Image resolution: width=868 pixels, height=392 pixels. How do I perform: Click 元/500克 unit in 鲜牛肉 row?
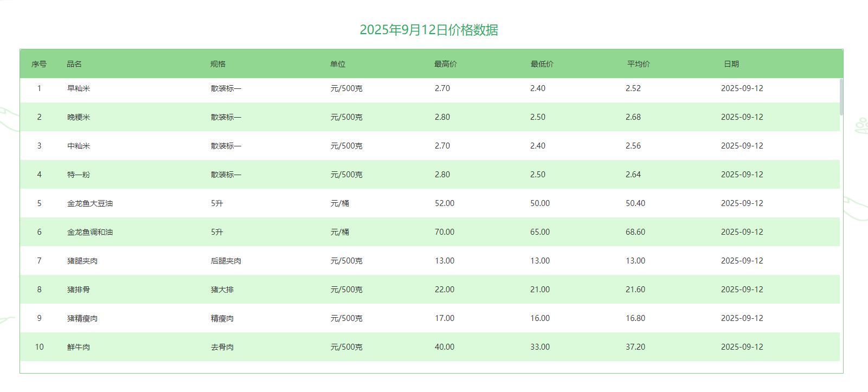click(346, 347)
